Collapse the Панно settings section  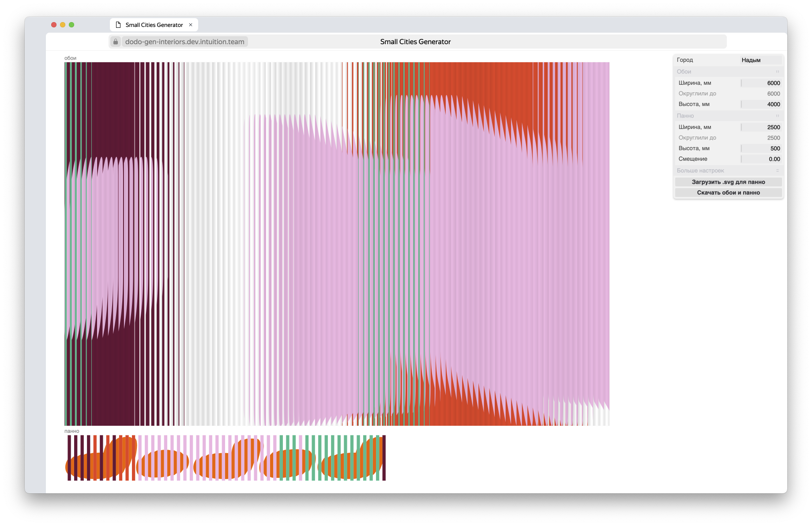728,116
